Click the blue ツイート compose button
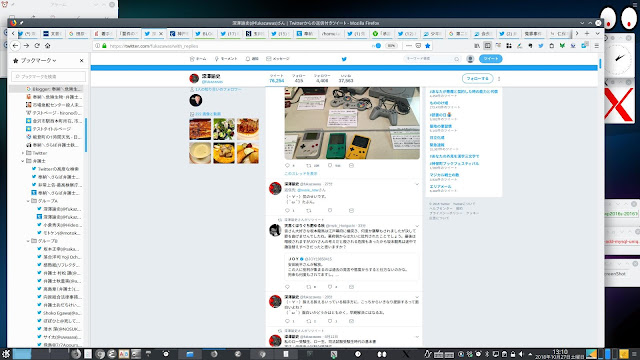Viewport: 640px width, 360px height. point(491,59)
